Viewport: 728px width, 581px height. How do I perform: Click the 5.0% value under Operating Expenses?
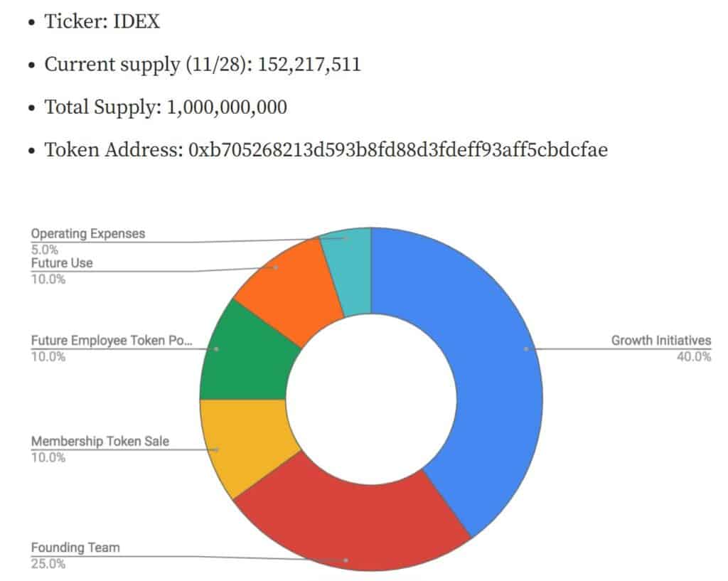click(x=45, y=250)
